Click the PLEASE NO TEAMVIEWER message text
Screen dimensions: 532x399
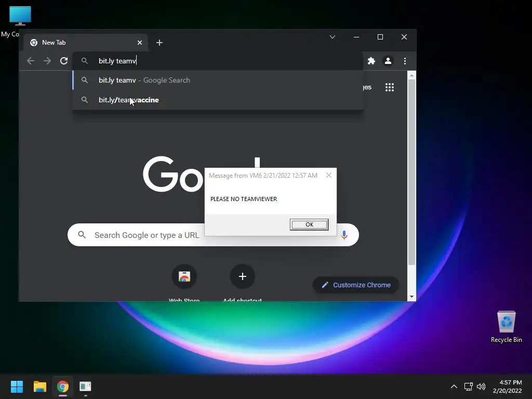(244, 199)
